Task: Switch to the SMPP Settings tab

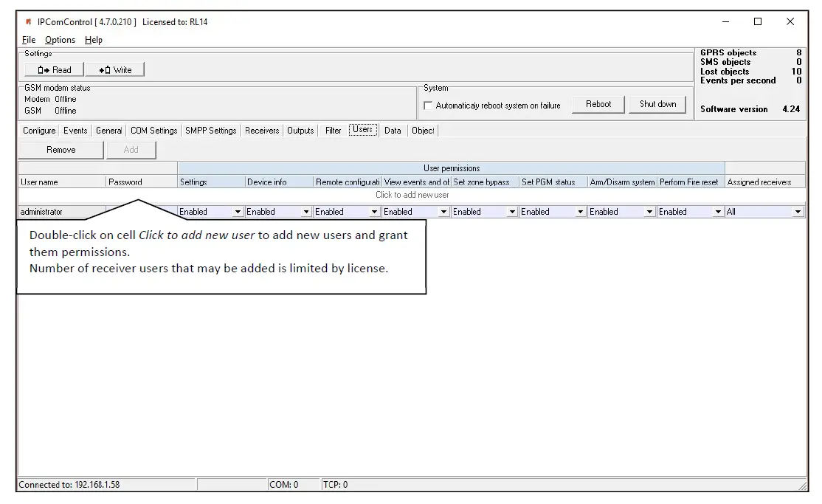Action: click(211, 131)
